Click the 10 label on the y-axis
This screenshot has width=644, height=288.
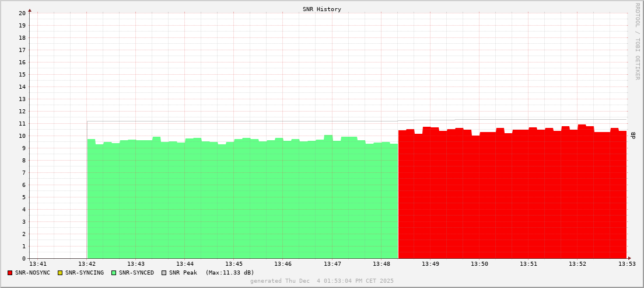22,136
